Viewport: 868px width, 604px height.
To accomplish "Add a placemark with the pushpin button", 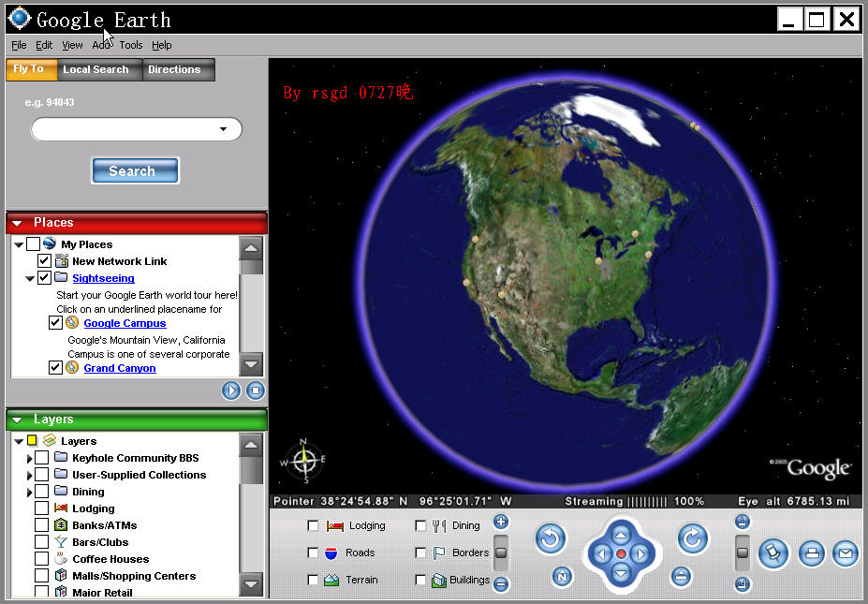I will 772,553.
